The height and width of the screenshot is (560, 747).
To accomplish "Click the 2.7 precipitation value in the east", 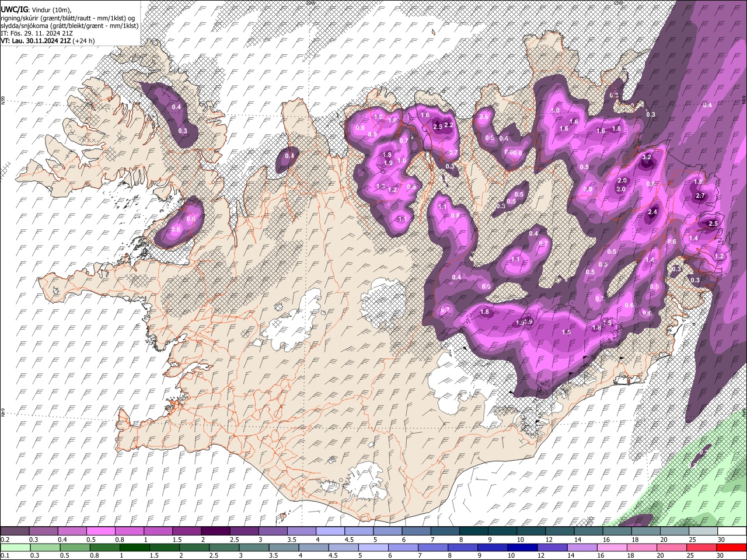I will click(701, 195).
